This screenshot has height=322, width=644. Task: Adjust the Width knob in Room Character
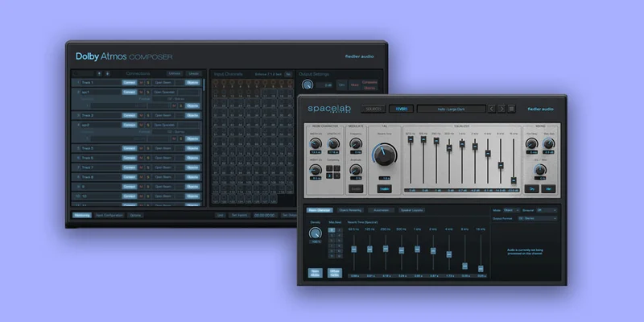(x=316, y=144)
